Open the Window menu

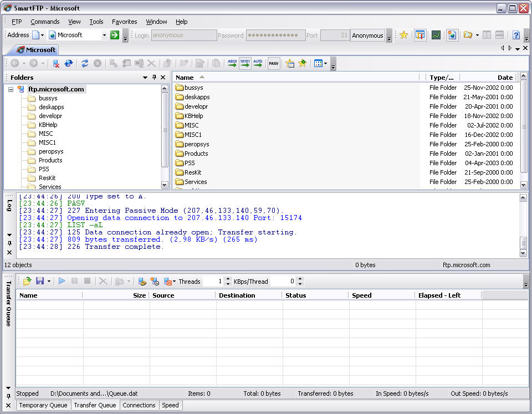[156, 22]
